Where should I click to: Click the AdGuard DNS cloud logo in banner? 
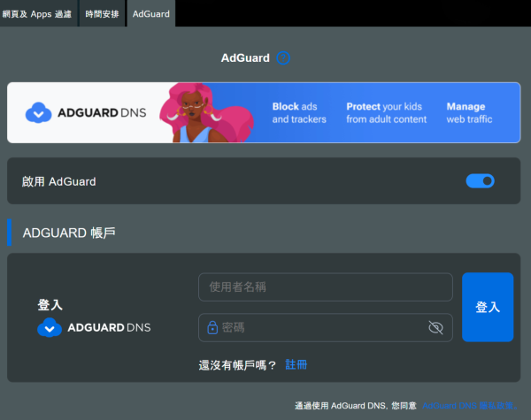coord(39,112)
